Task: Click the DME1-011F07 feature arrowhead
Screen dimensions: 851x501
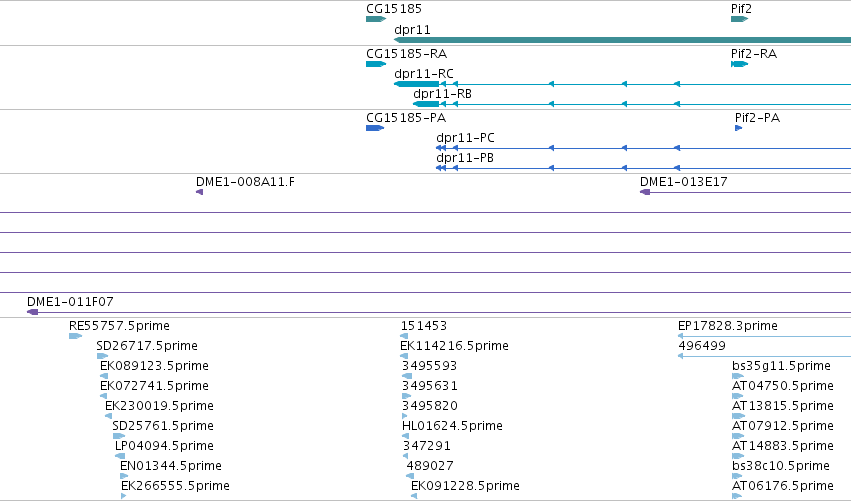Action: (x=33, y=312)
